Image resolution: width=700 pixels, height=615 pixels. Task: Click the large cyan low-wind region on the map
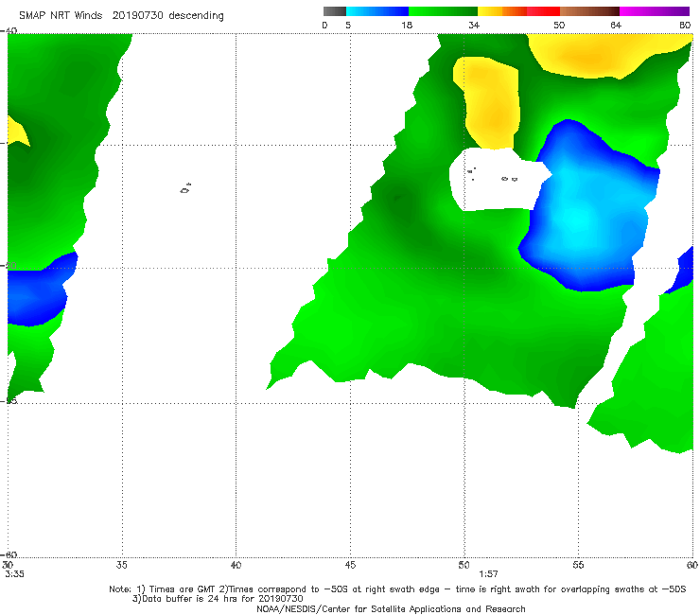[587, 205]
